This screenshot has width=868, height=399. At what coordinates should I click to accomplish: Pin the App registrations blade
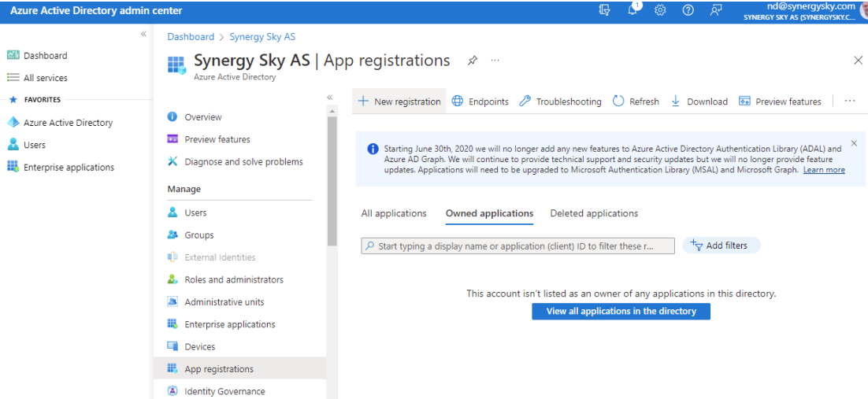click(472, 61)
